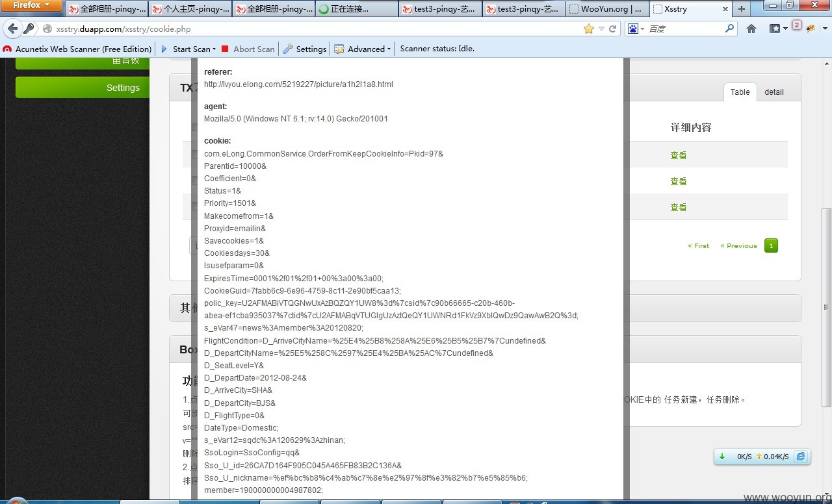Screen dimensions: 832x504
Task: Go to « Previous pagination link
Action: point(738,246)
